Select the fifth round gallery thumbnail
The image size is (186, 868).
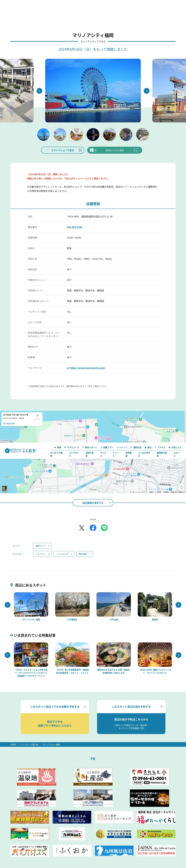[109, 134]
